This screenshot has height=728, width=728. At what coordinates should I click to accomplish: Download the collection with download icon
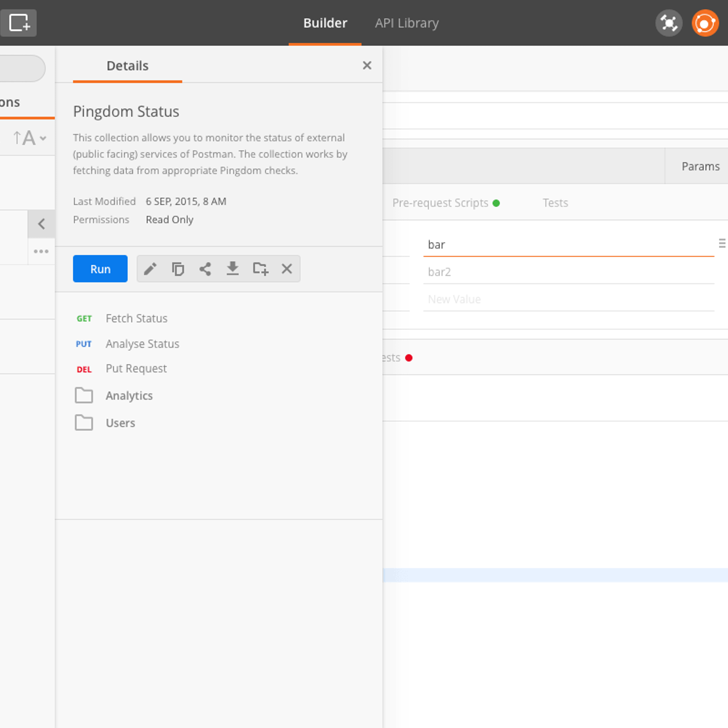[233, 269]
